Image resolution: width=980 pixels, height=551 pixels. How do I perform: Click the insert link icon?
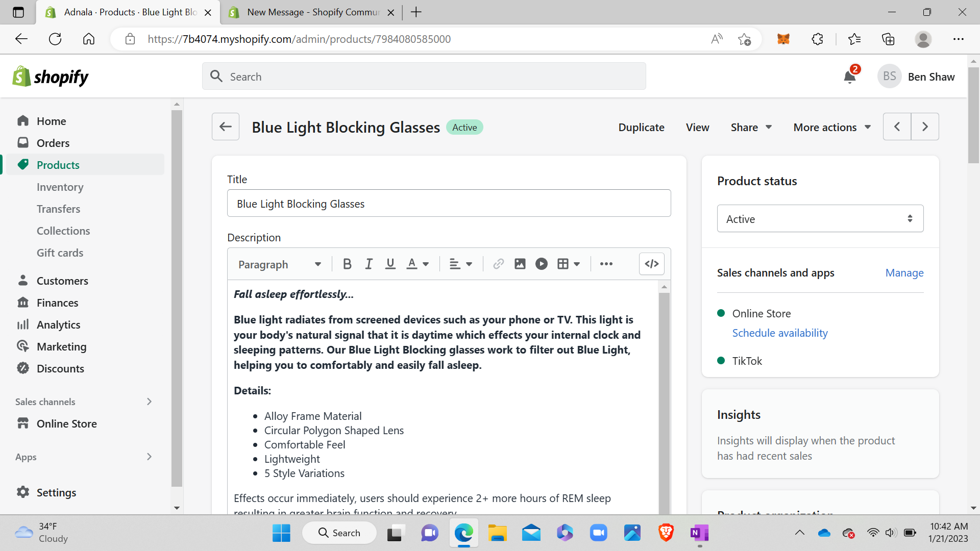498,264
